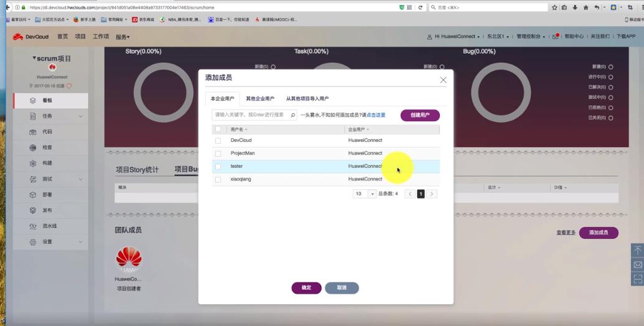The image size is (644, 326).
Task: Check the ProjectMan user checkbox
Action: [x=218, y=154]
